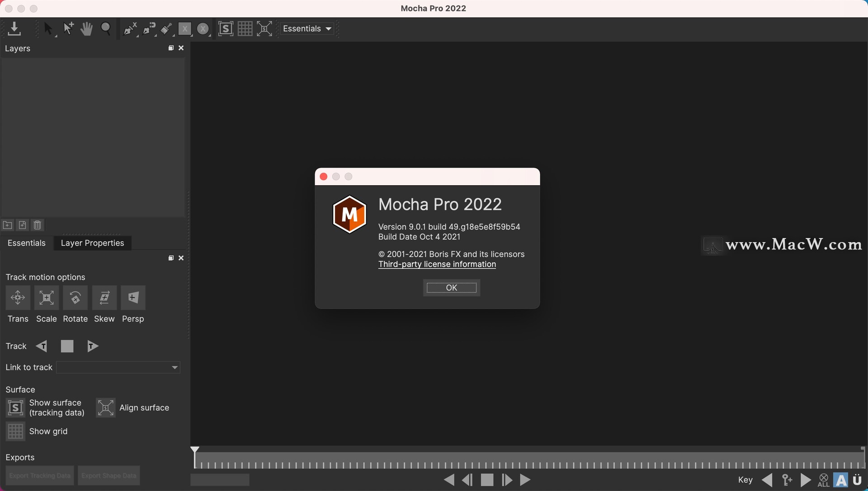Toggle Persp track motion option
Screen dimensions: 868x491
[133, 298]
